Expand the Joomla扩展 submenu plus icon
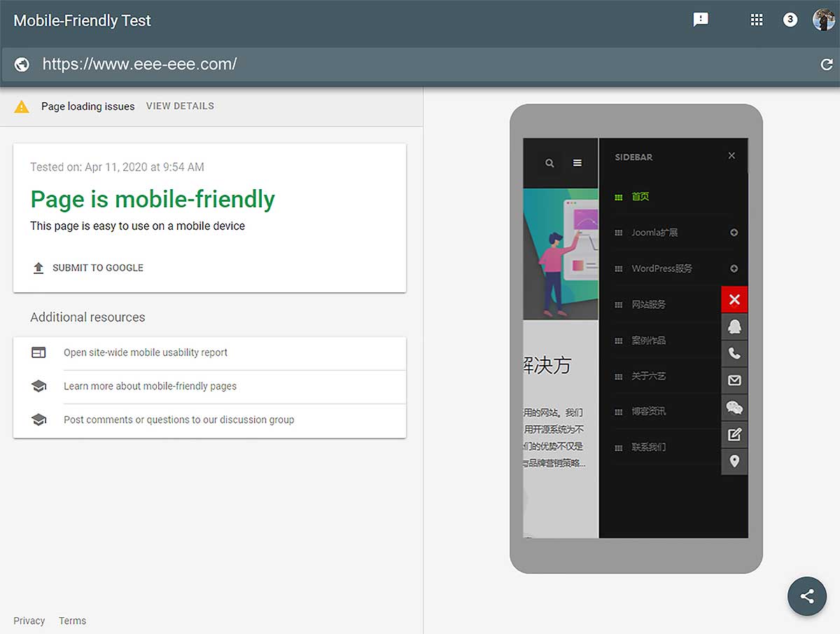This screenshot has height=634, width=840. (x=734, y=233)
